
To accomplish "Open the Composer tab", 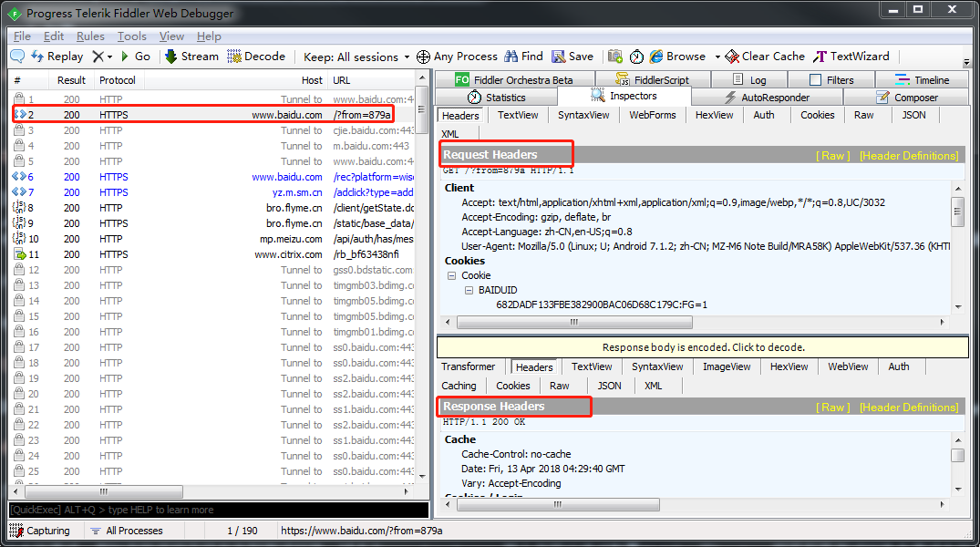I will [907, 97].
